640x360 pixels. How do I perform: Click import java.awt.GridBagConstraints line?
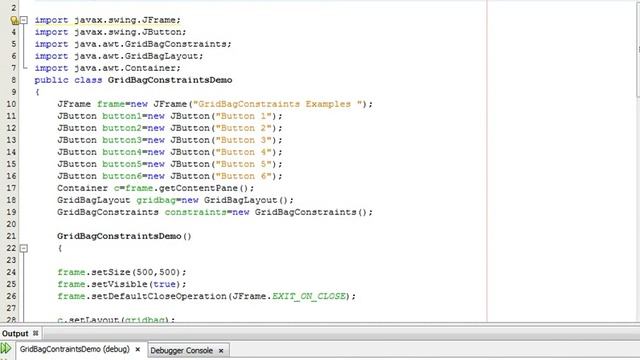[133, 44]
